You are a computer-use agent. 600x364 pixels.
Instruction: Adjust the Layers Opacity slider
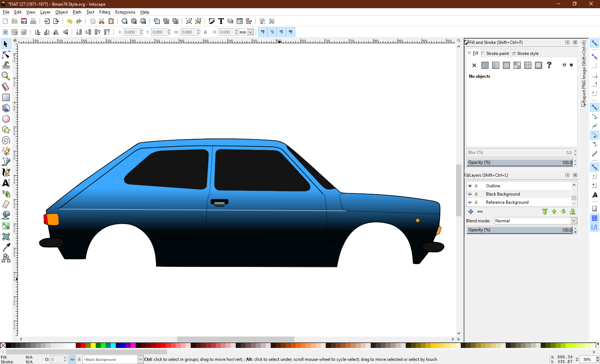(520, 230)
